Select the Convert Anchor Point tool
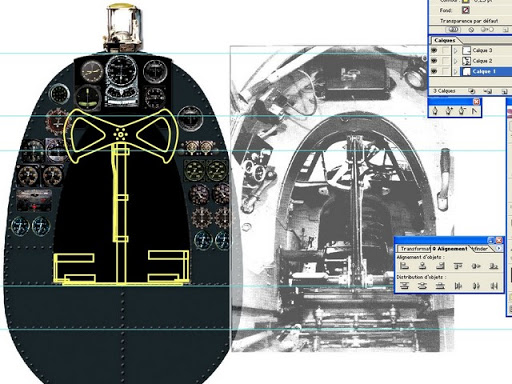This screenshot has height=384, width=512. [x=474, y=111]
